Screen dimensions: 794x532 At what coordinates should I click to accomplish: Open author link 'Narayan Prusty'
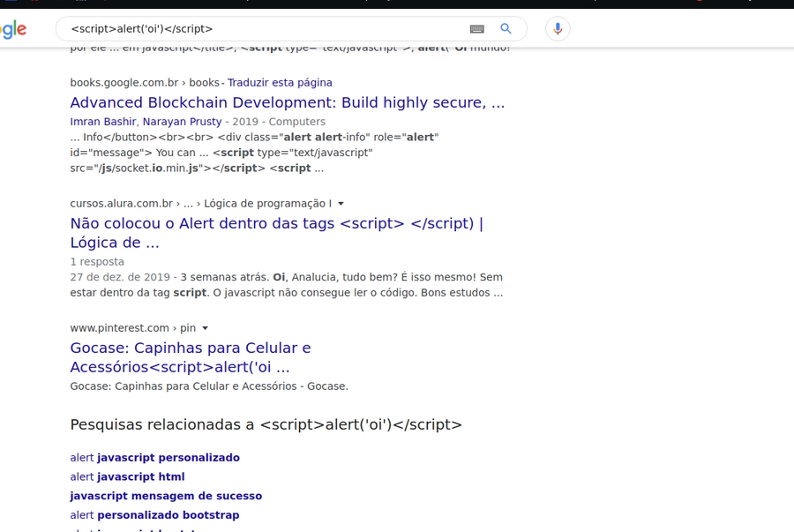click(x=181, y=121)
